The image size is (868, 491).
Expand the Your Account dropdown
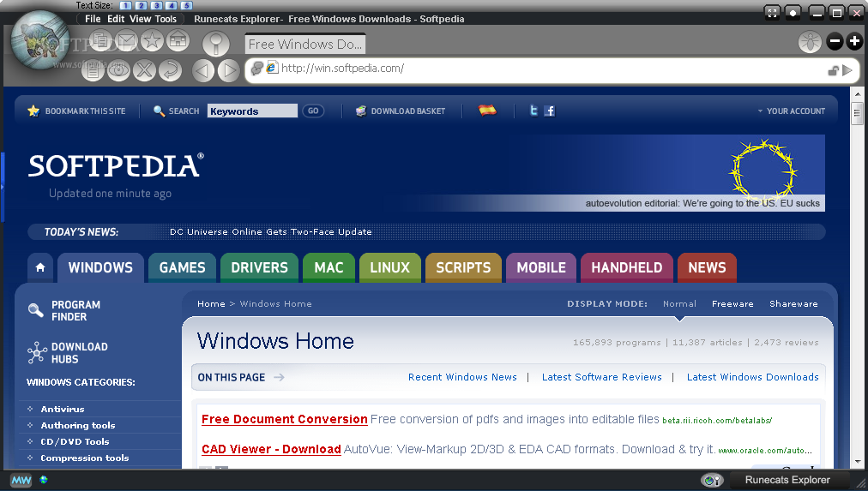pyautogui.click(x=792, y=111)
